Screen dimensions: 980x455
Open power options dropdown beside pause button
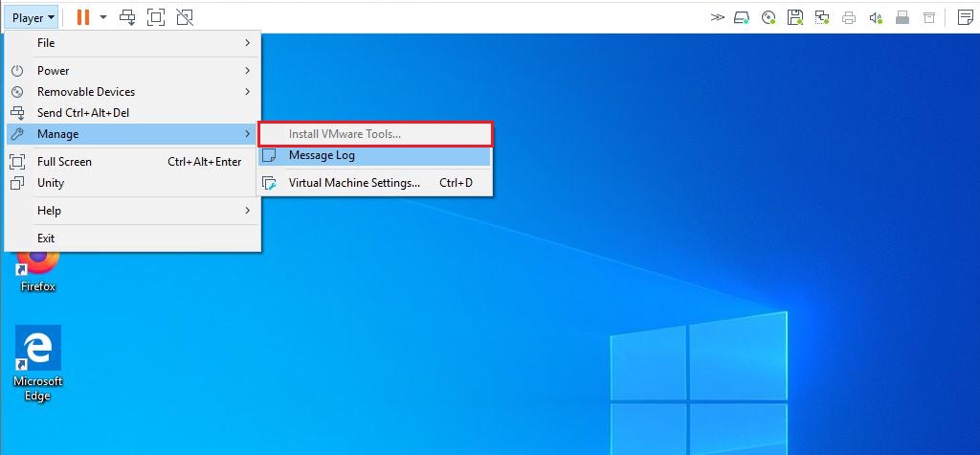(103, 17)
